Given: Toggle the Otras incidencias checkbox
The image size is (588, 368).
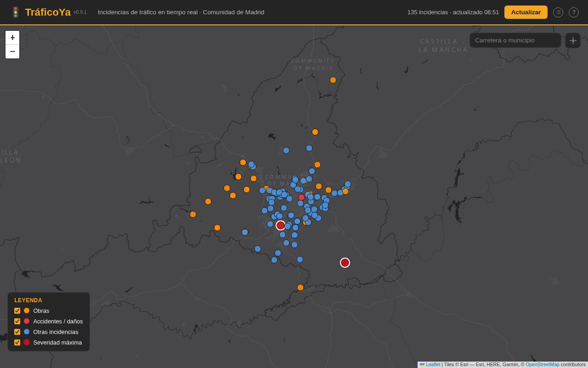Looking at the screenshot, I should 17,332.
